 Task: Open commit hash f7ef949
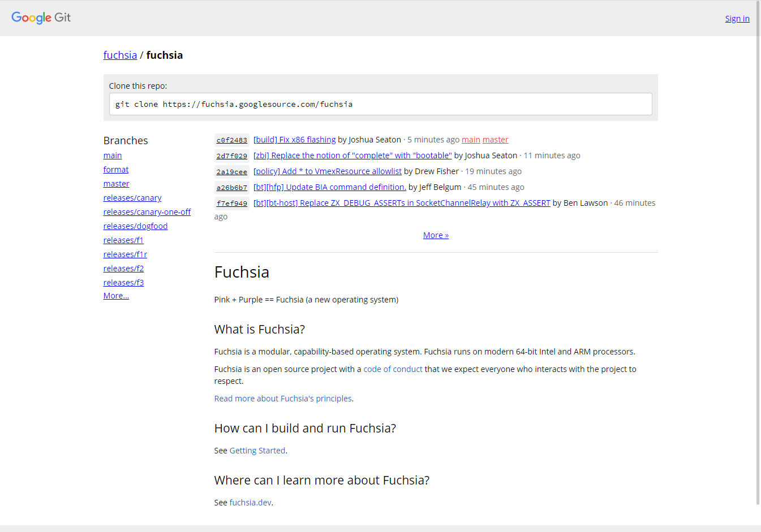[232, 204]
